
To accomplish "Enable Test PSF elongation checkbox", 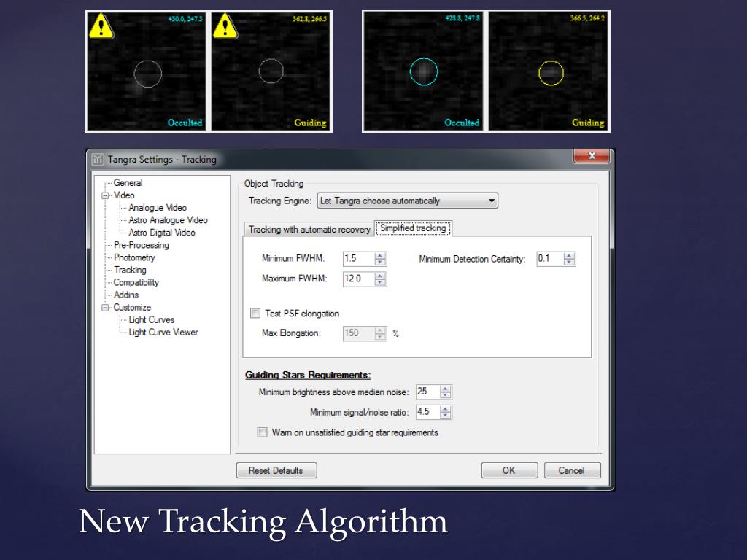I will tap(255, 314).
